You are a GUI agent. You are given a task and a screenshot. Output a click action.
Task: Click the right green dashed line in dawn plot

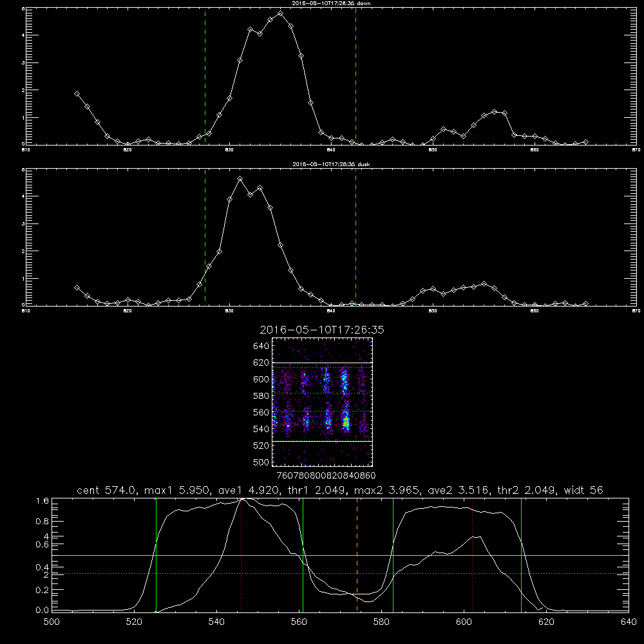click(x=355, y=76)
